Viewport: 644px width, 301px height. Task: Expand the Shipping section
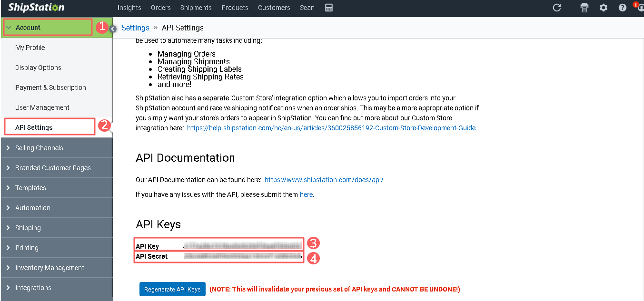[57, 228]
